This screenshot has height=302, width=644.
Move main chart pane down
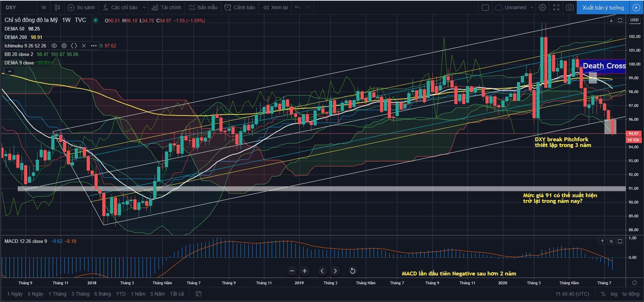click(611, 21)
